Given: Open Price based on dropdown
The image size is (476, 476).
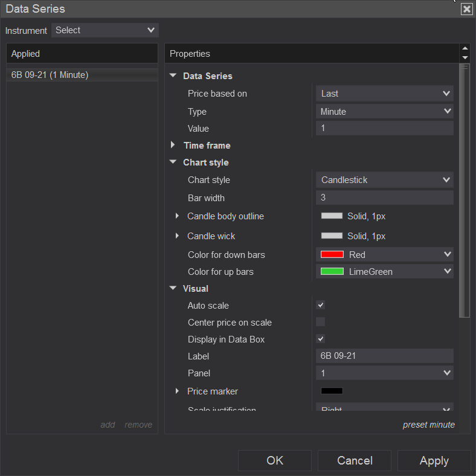Looking at the screenshot, I should coord(384,94).
